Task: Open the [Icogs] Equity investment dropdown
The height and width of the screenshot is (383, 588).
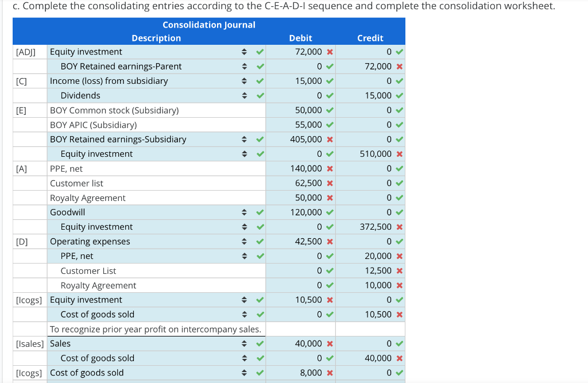Action: pyautogui.click(x=156, y=300)
